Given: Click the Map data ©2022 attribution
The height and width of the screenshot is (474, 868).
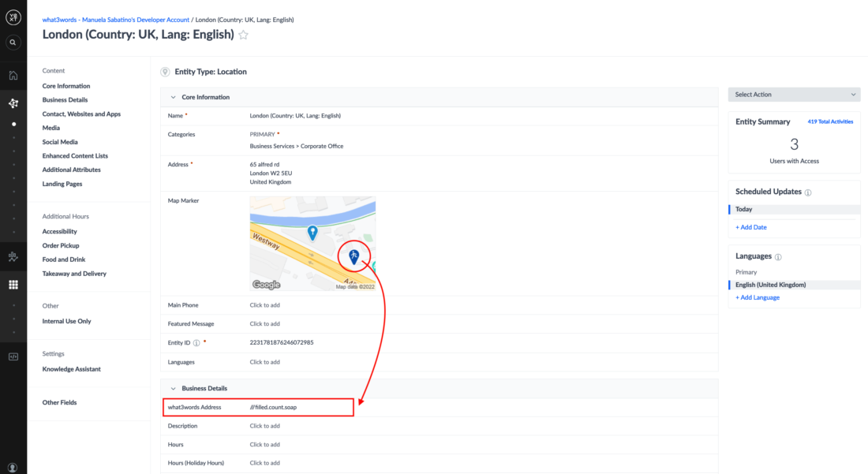Looking at the screenshot, I should (x=355, y=287).
